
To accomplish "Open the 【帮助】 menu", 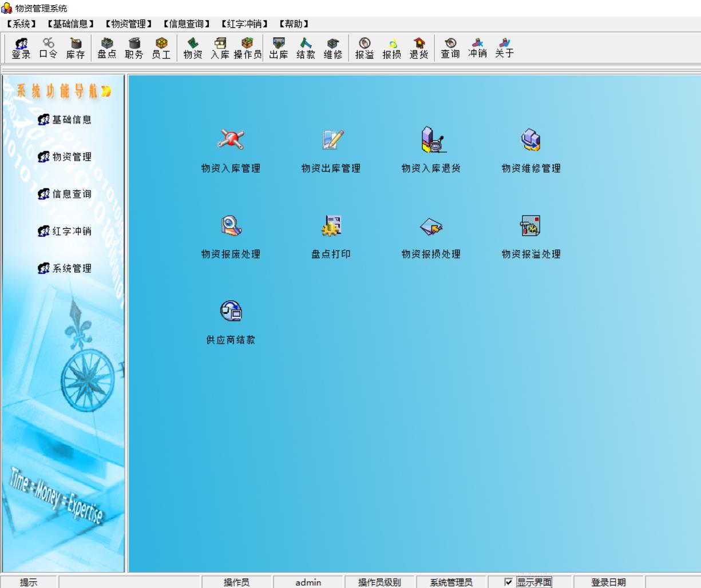I will click(294, 24).
